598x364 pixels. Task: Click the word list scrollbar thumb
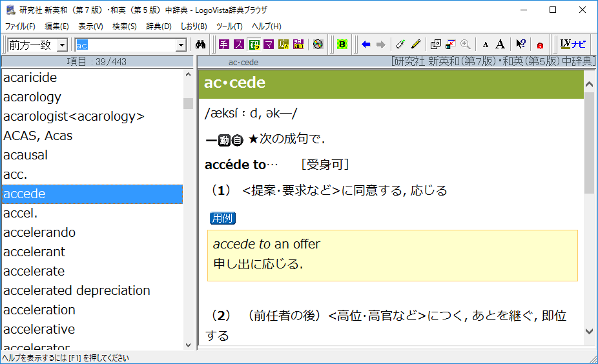point(188,104)
